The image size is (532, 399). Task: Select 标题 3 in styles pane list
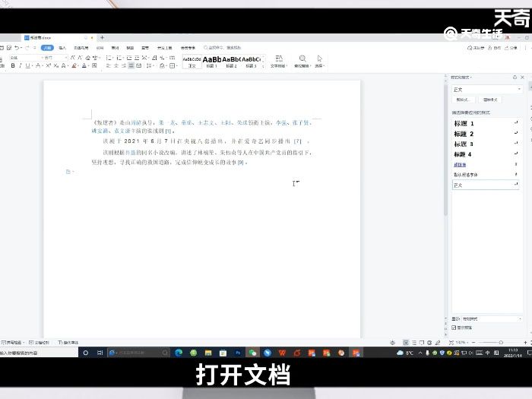pos(486,144)
